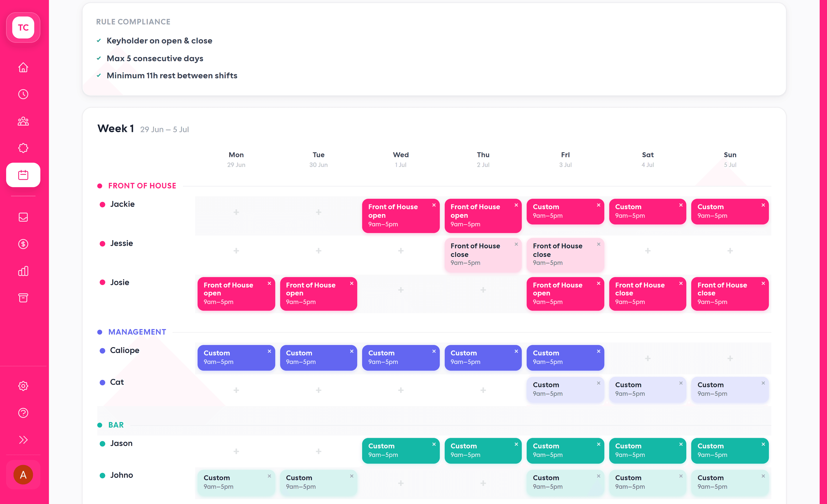Add a shift for Jackie on Monday
Viewport: 827px width, 504px height.
236,212
